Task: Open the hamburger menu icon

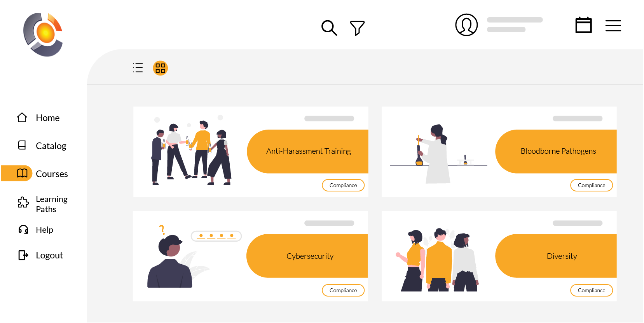Action: [x=613, y=26]
